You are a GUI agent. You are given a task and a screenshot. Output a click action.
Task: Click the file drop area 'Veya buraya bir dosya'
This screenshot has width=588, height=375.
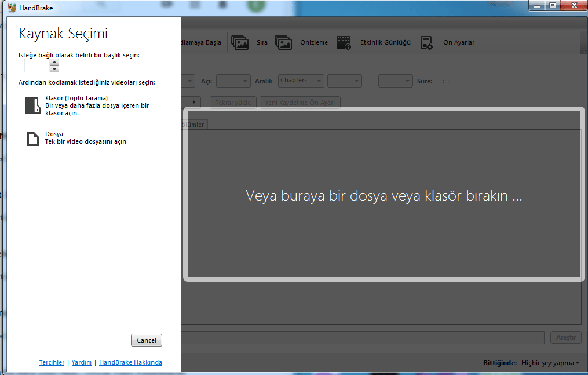pyautogui.click(x=384, y=194)
